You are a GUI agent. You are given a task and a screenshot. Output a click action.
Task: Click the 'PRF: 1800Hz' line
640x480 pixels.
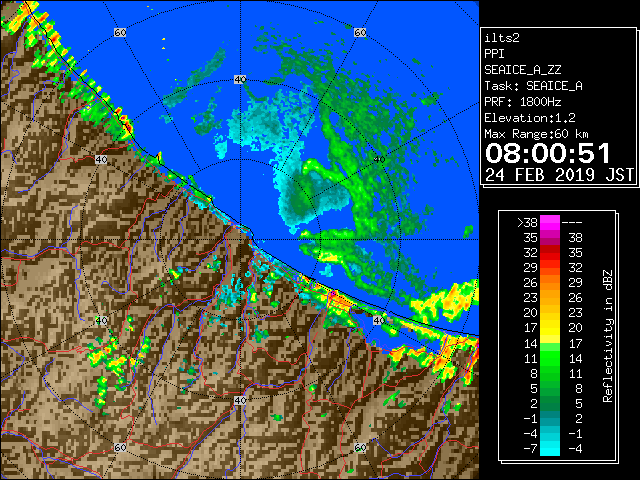[x=523, y=102]
